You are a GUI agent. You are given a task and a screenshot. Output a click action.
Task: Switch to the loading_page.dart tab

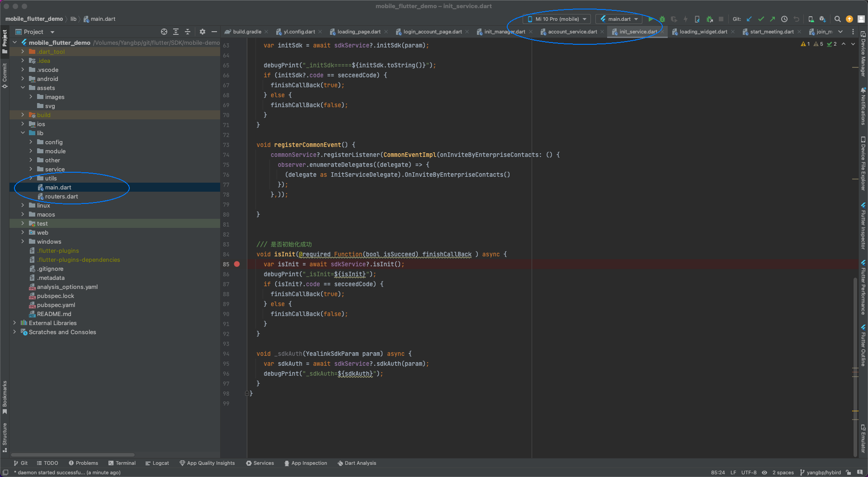click(359, 32)
